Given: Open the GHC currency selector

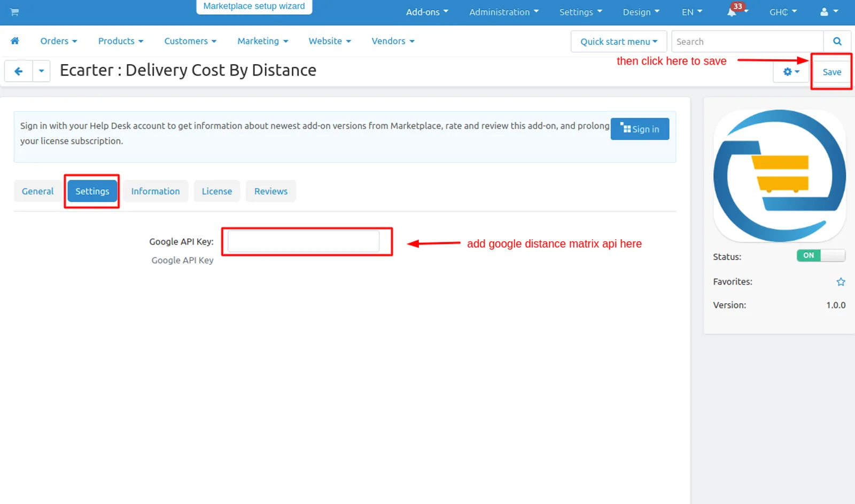Looking at the screenshot, I should 783,12.
